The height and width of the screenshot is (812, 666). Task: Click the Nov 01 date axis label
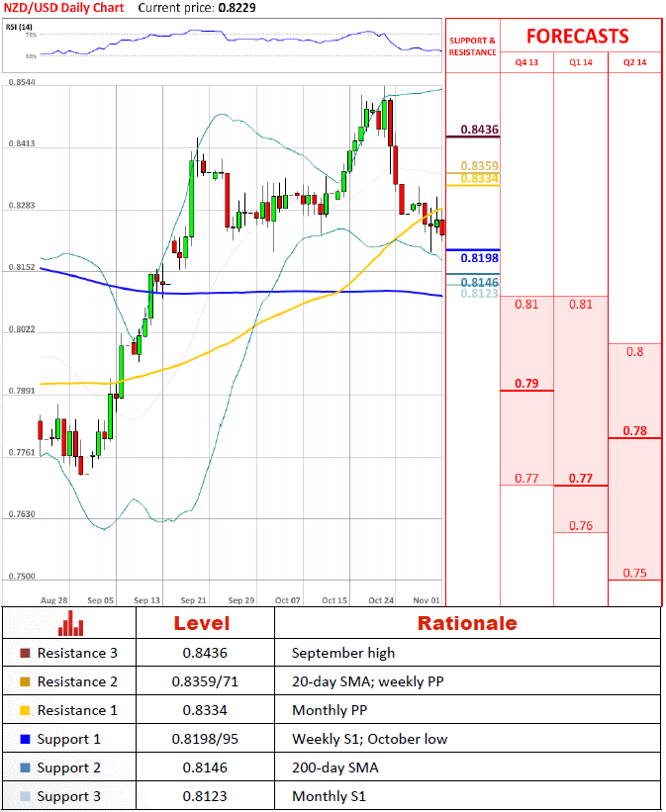(x=427, y=600)
